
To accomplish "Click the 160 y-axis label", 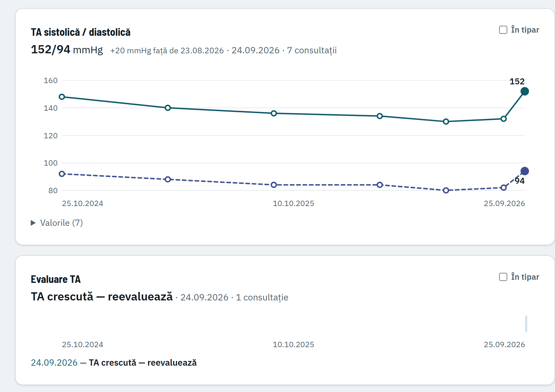I will 51,81.
